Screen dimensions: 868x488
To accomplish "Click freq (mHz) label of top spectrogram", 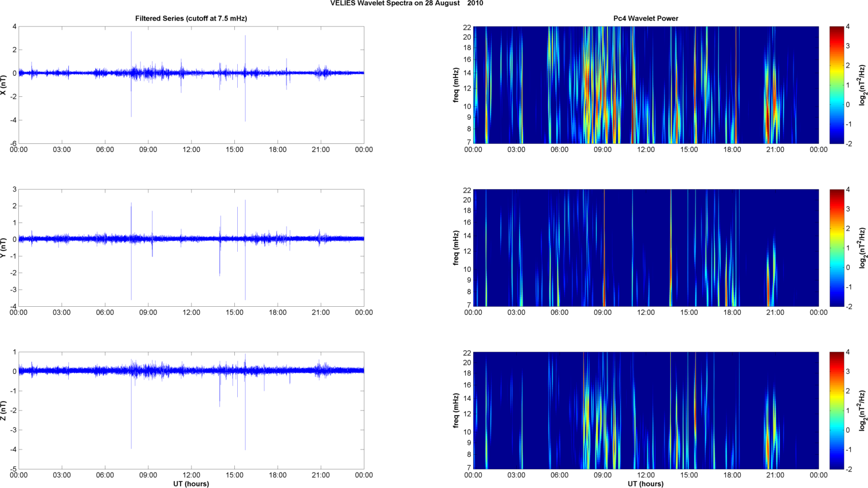I will (456, 85).
